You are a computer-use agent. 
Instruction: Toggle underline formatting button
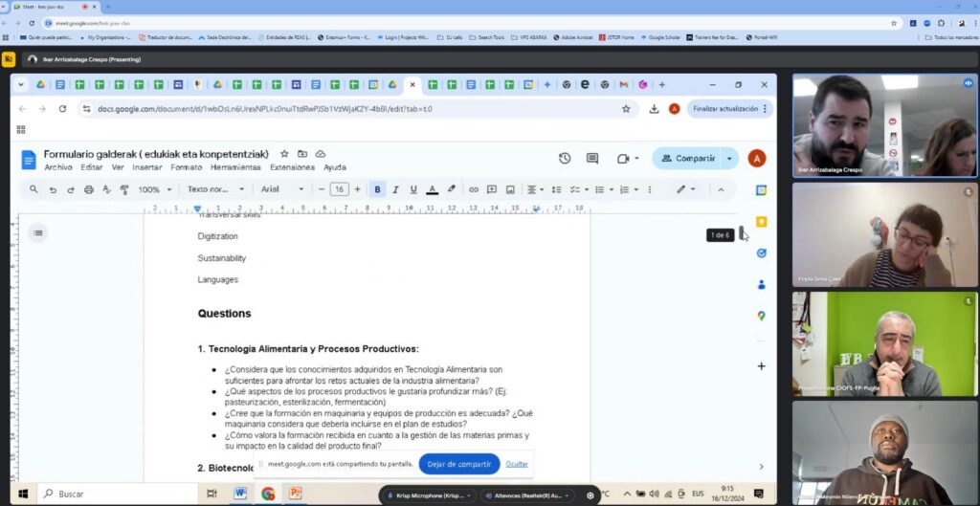(x=413, y=189)
